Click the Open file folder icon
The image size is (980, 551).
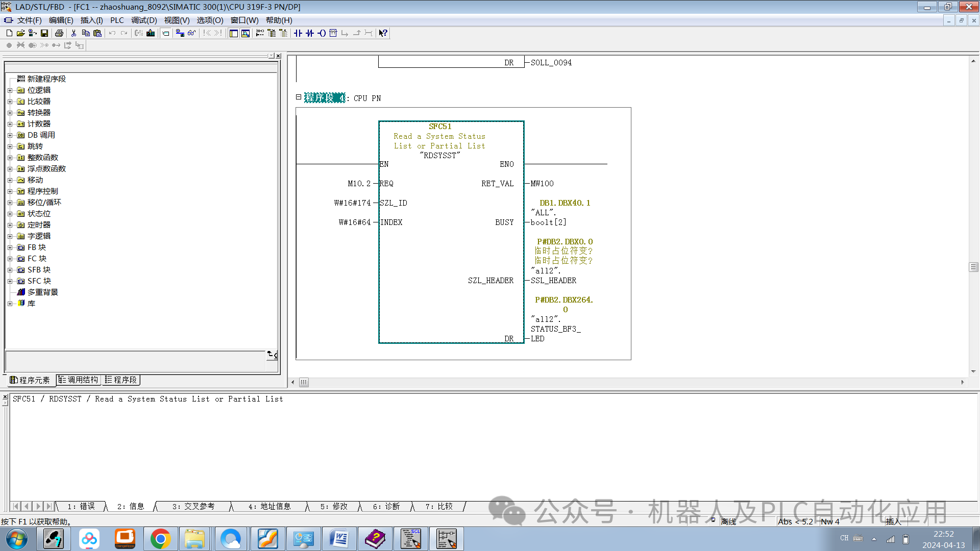tap(20, 33)
